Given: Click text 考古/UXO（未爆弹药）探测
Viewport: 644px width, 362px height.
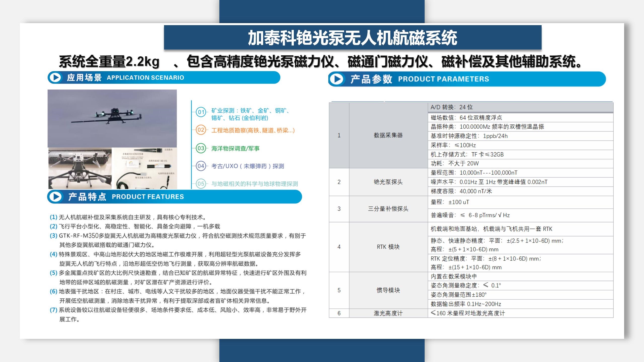Looking at the screenshot, I should [x=248, y=166].
